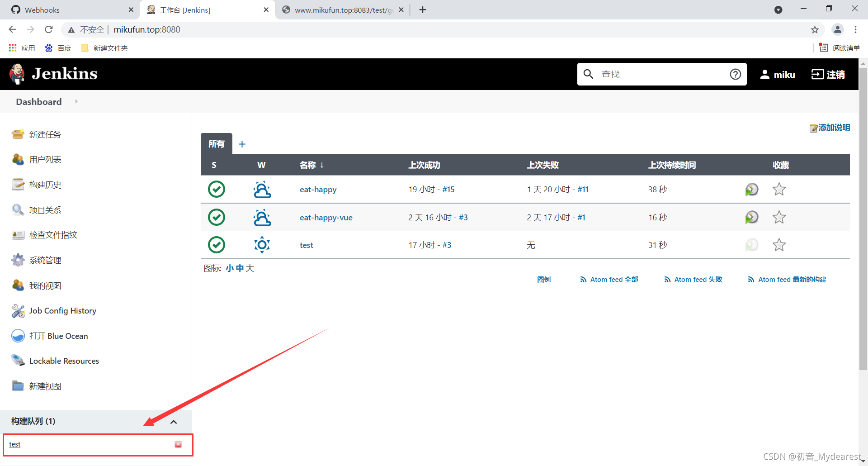This screenshot has height=466, width=868.
Task: Open 新建视图 folder icon
Action: pyautogui.click(x=18, y=386)
